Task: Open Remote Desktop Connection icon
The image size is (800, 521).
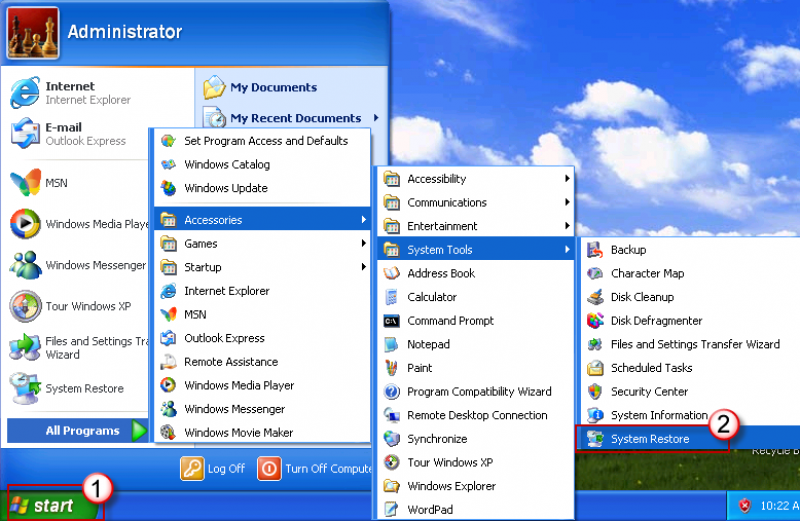Action: point(391,415)
